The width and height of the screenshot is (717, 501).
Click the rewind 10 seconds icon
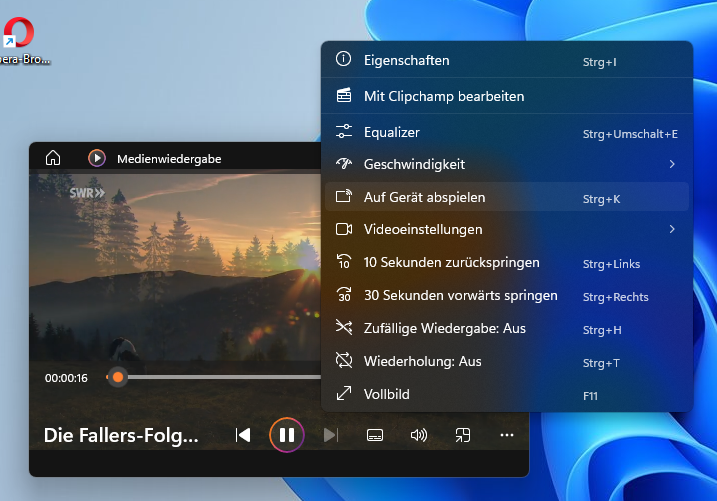tap(344, 261)
